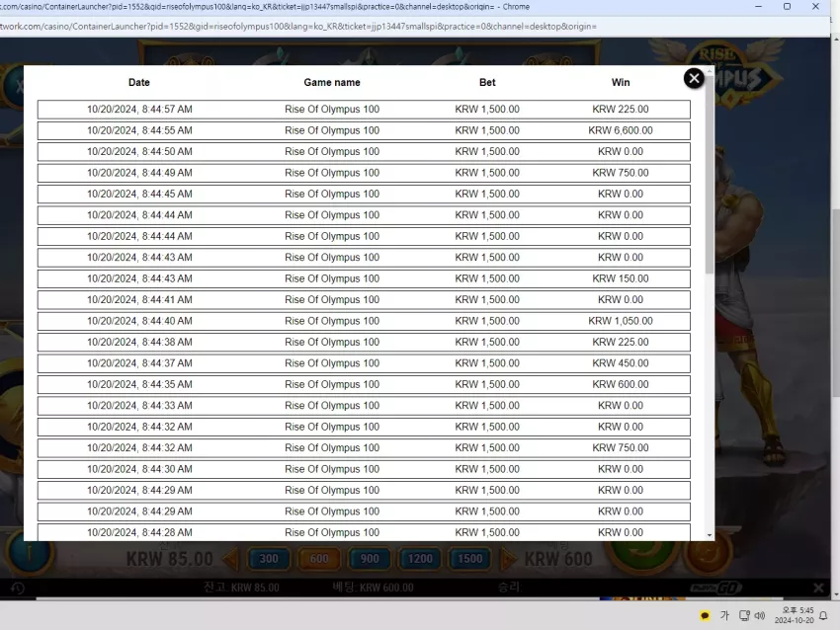Select the 900 bet chip
This screenshot has height=630, width=840.
tap(370, 559)
